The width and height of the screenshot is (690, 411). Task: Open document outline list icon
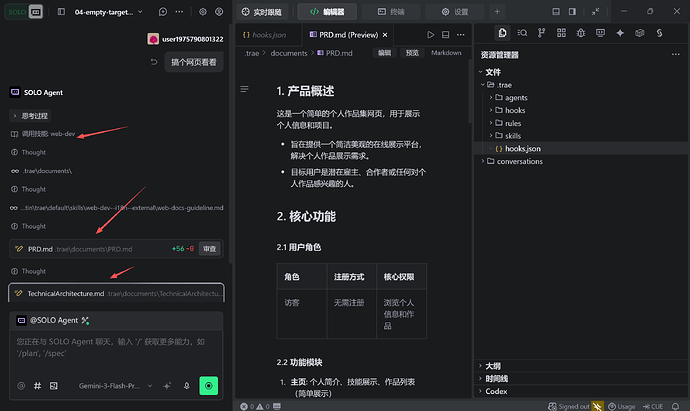tap(245, 89)
